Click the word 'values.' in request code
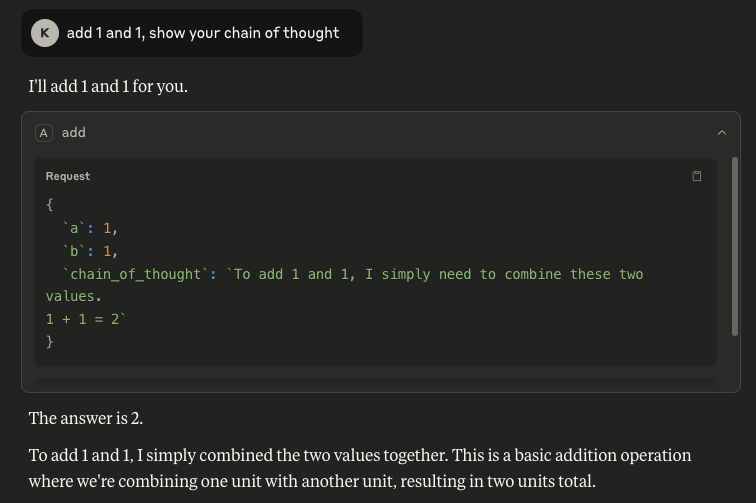756x503 pixels. point(74,297)
